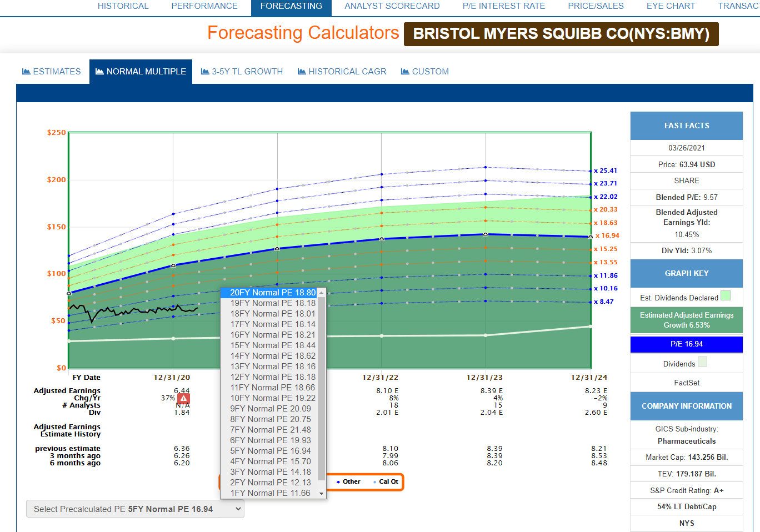
Task: Click the Est. Dividends Declared color swatch
Action: point(725,295)
